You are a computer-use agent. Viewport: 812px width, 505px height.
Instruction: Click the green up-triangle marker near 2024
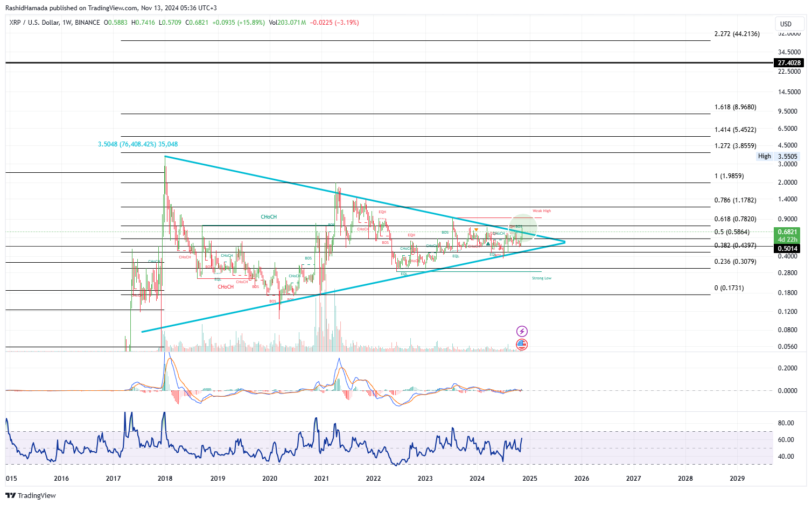tap(488, 243)
